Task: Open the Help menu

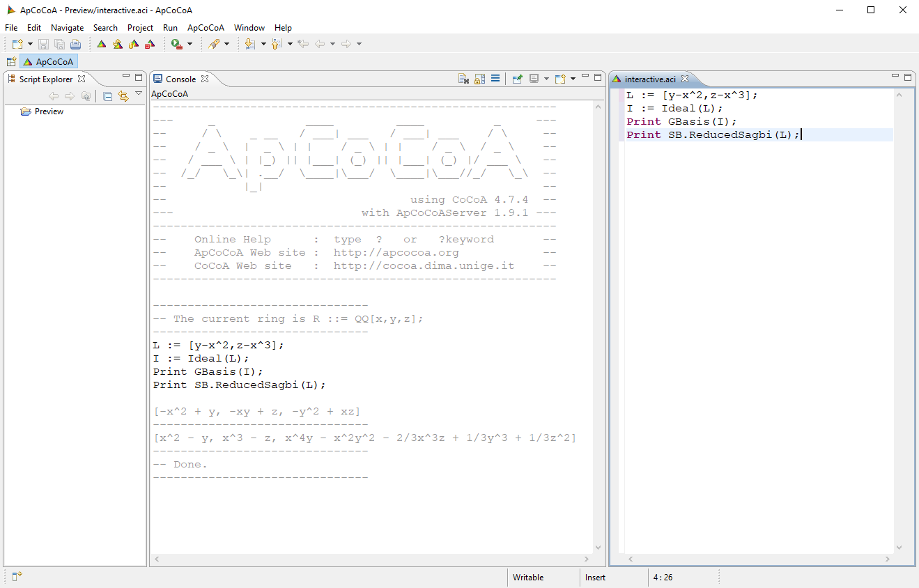Action: 283,28
